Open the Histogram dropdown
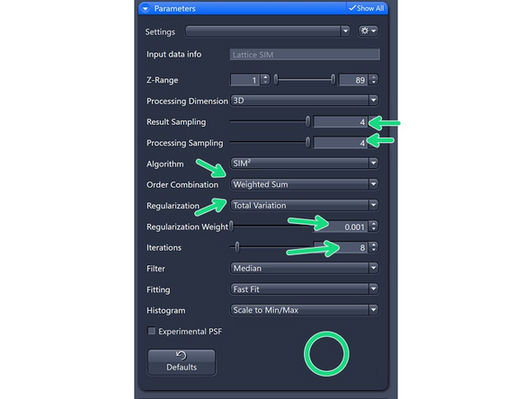This screenshot has height=399, width=532. coord(305,310)
